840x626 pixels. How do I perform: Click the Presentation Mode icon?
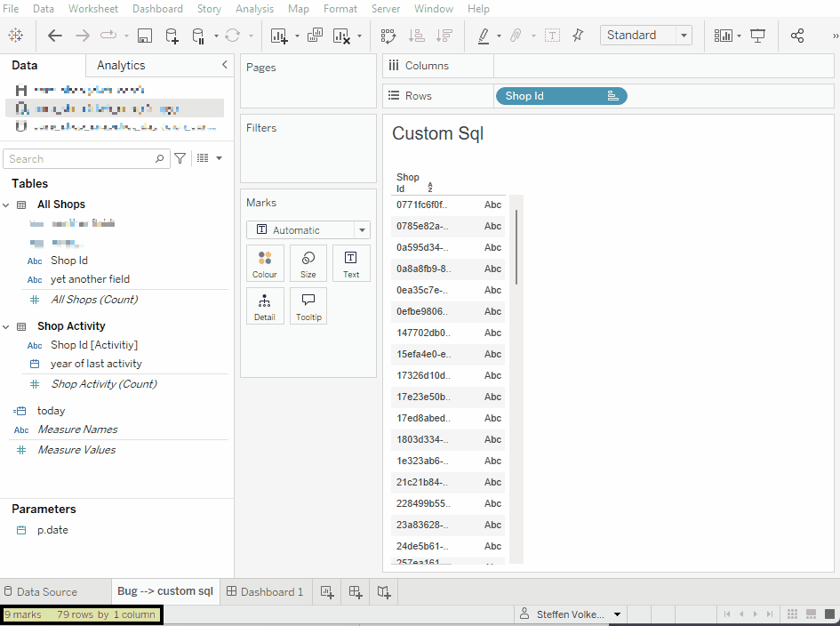tap(757, 36)
